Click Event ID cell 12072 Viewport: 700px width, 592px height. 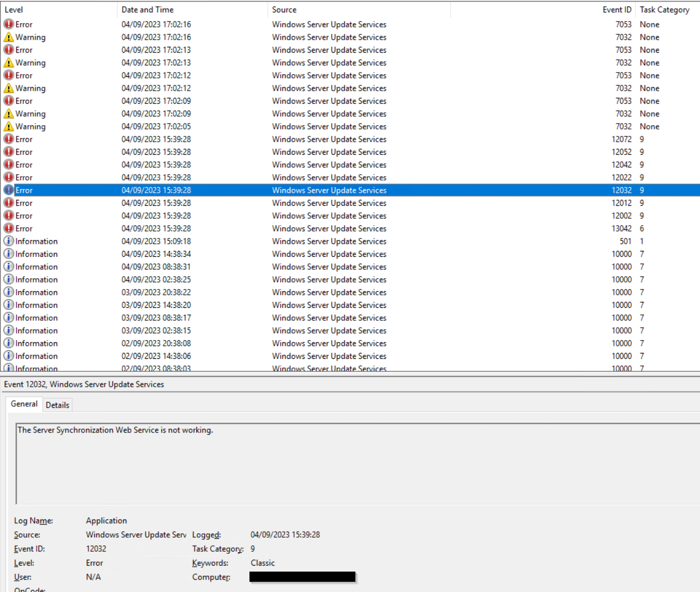[622, 139]
